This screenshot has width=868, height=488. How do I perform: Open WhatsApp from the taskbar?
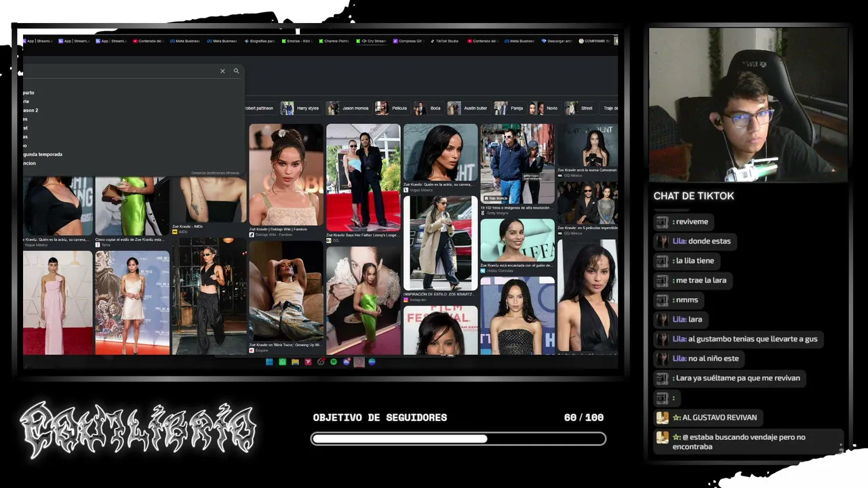click(282, 362)
